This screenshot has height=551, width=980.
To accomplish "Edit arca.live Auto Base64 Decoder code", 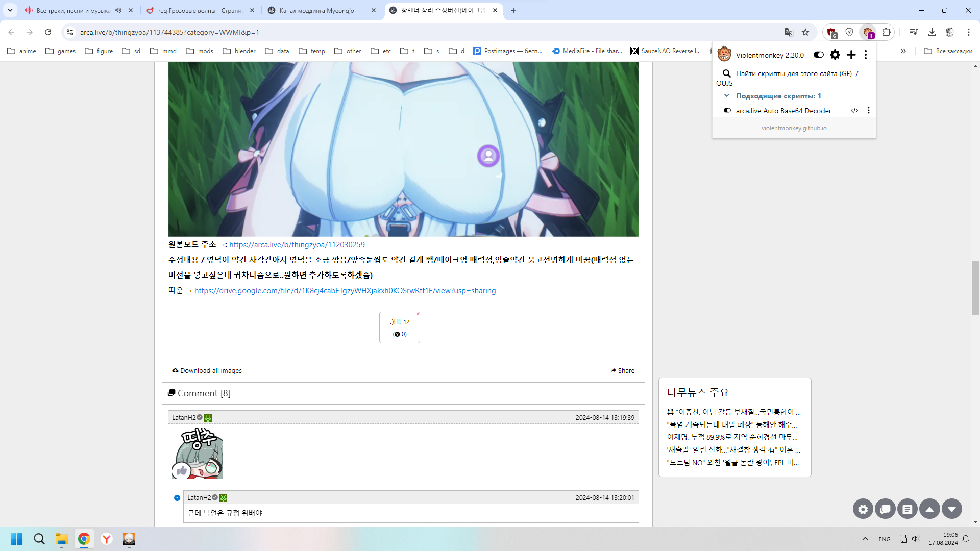I will point(854,110).
